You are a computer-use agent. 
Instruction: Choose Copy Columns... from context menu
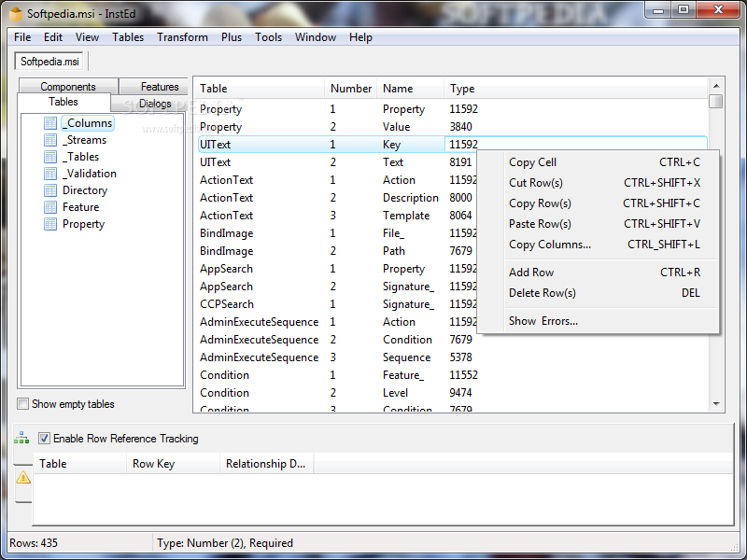click(x=599, y=245)
